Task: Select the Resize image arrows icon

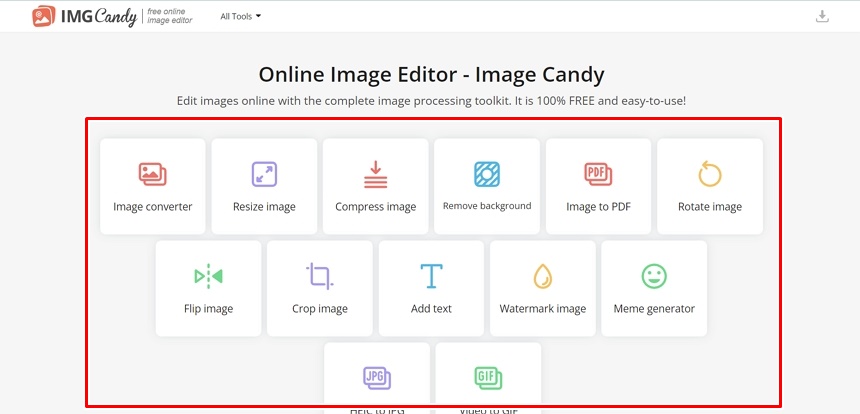Action: (264, 174)
